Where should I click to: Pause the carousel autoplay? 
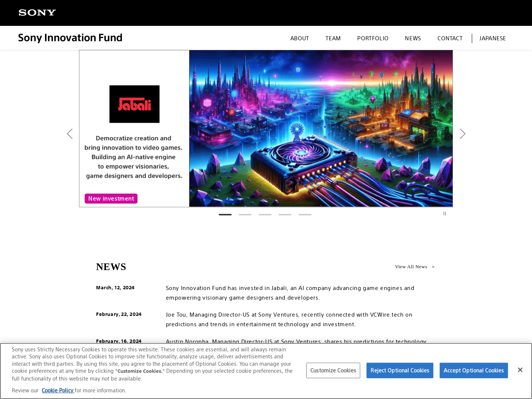coord(444,214)
